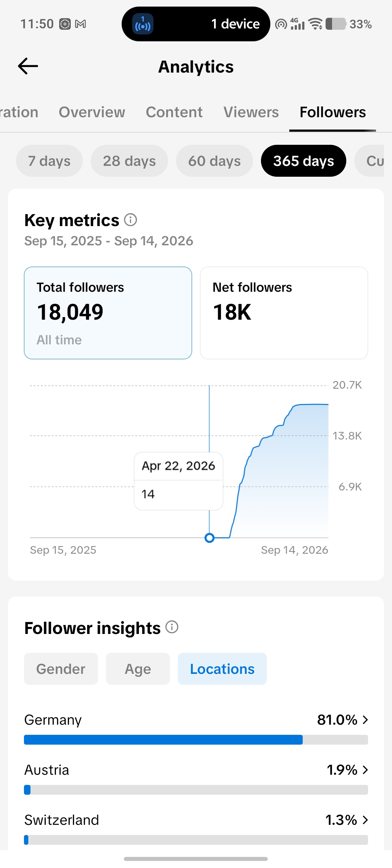Select the 7 days range
Screen dimensions: 392x868
pyautogui.click(x=49, y=161)
